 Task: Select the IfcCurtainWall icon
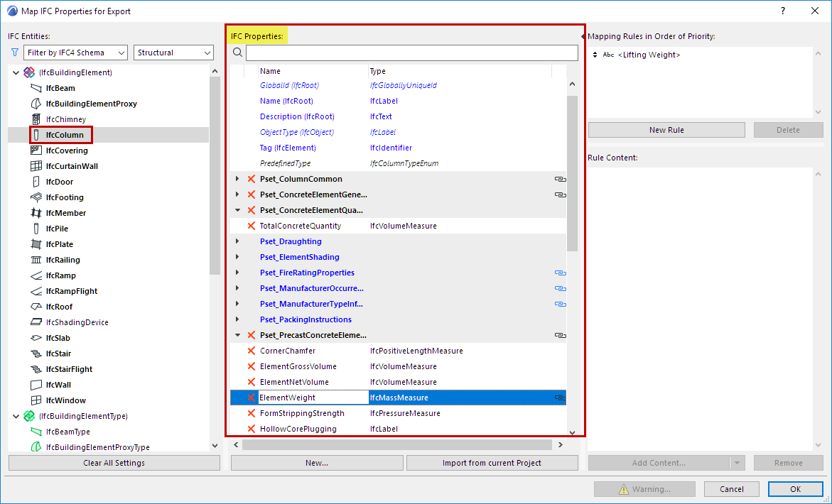(x=36, y=166)
